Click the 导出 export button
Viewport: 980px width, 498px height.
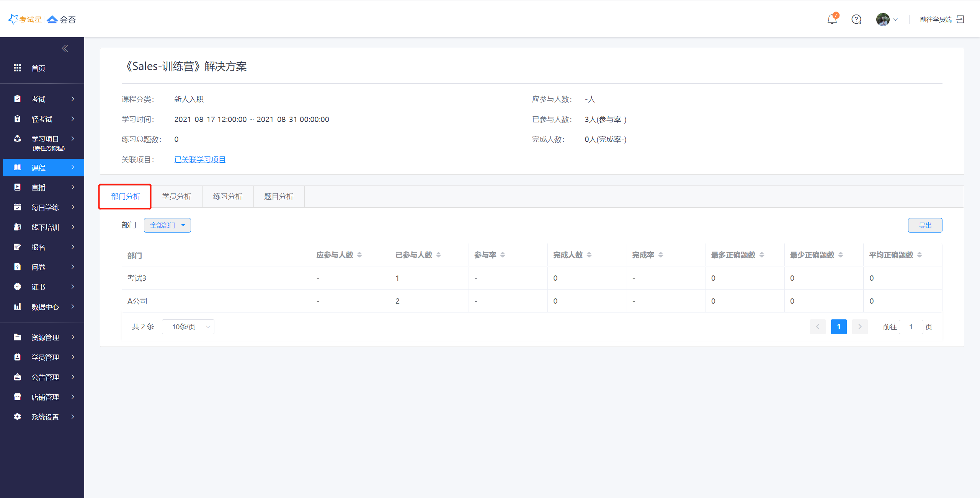[x=924, y=225]
